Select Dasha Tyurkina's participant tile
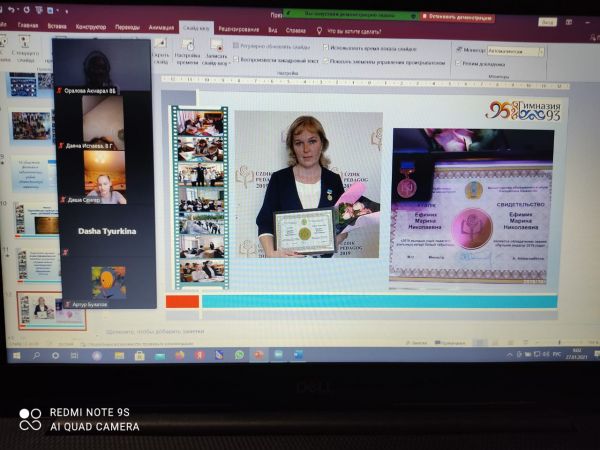600x450 pixels. 104,231
